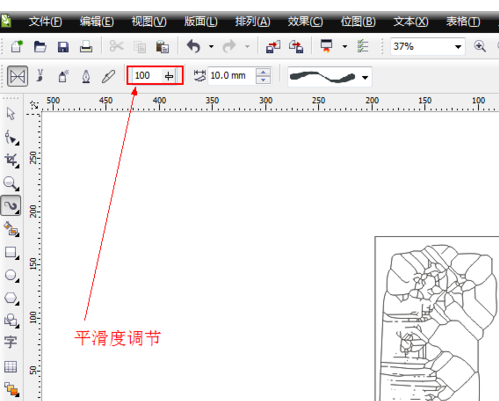This screenshot has height=401, width=499.
Task: Open the 编辑(E) menu
Action: click(97, 22)
